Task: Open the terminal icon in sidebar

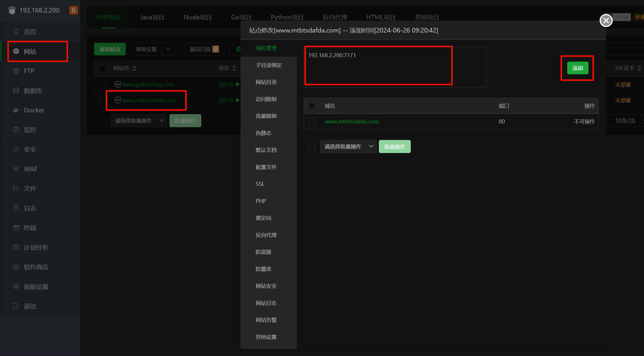Action: click(x=16, y=228)
